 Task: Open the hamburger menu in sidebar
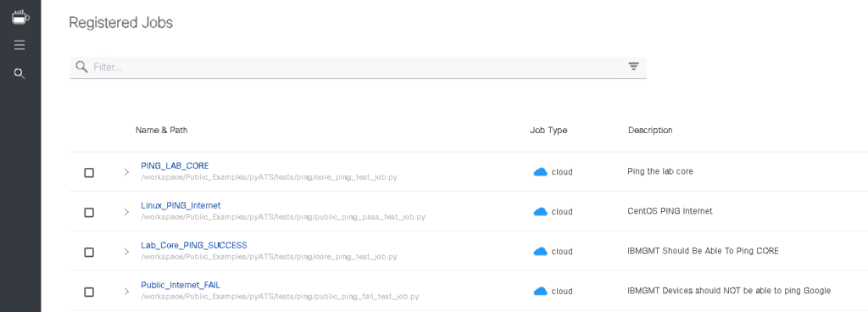(19, 45)
